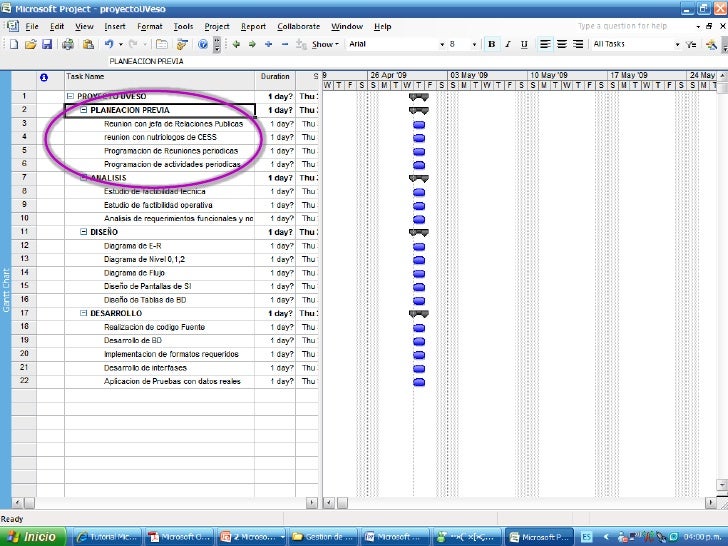Open the View menu
This screenshot has width=728, height=546.
(84, 26)
